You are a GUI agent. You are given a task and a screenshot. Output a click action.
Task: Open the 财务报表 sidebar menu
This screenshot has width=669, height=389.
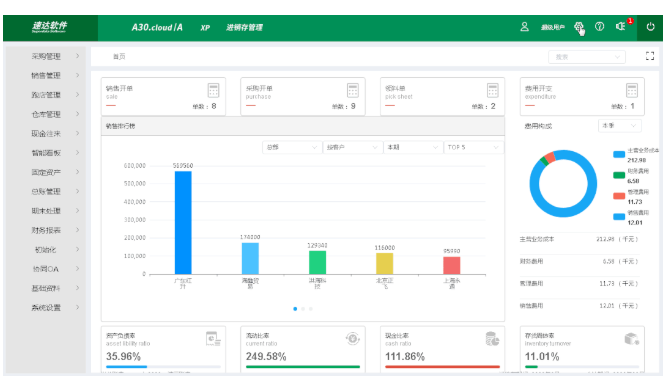pyautogui.click(x=46, y=230)
